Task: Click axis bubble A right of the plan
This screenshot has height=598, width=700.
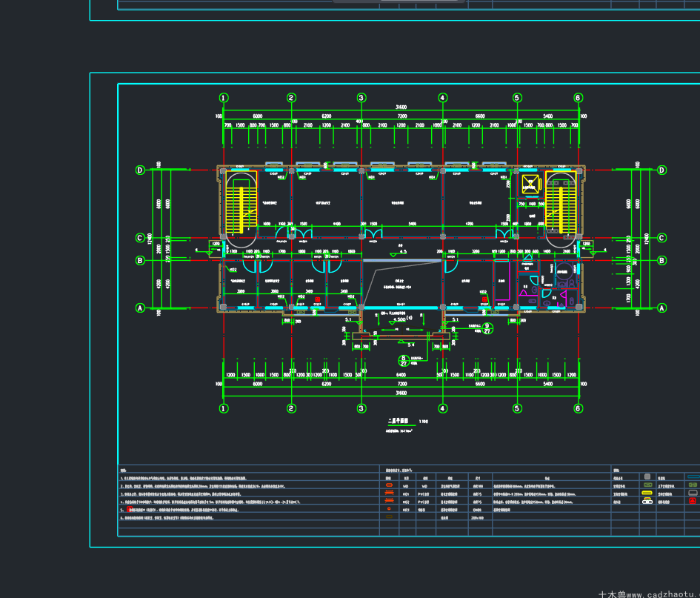Action: (662, 308)
